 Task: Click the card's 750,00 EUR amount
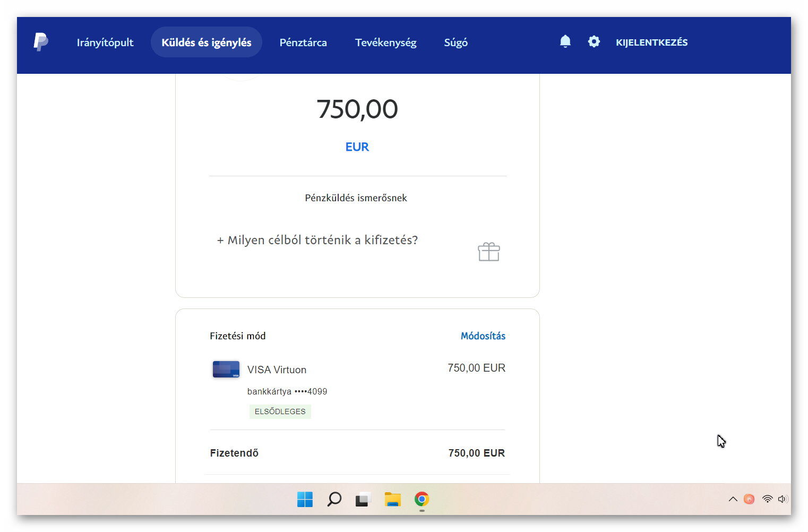tap(477, 368)
